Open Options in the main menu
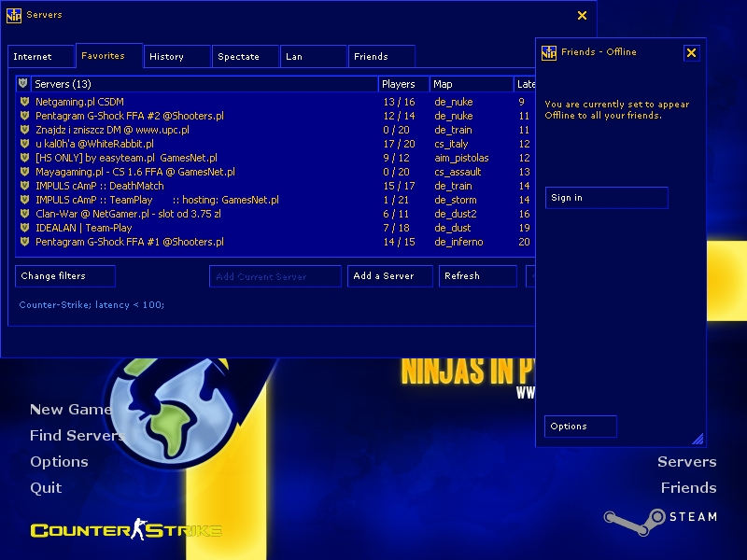 point(59,461)
